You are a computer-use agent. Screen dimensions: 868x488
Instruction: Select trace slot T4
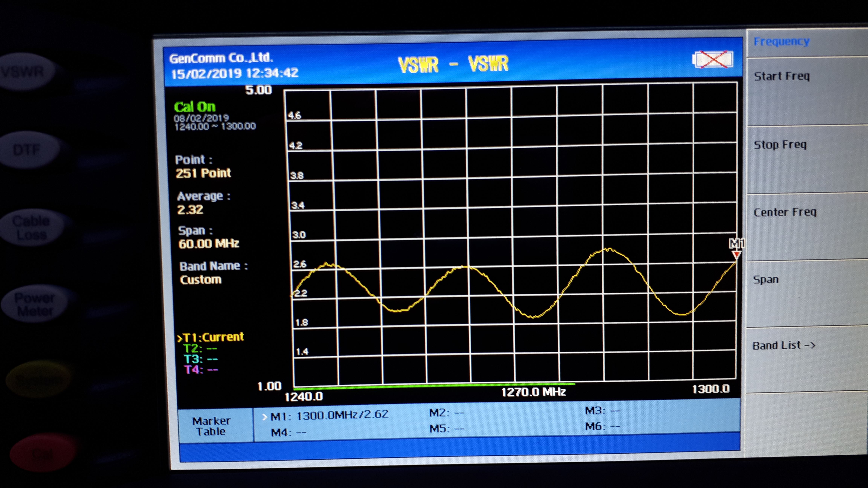coord(201,369)
